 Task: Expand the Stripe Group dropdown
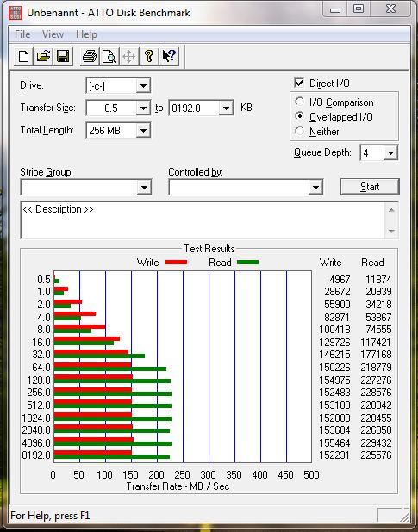(x=144, y=187)
